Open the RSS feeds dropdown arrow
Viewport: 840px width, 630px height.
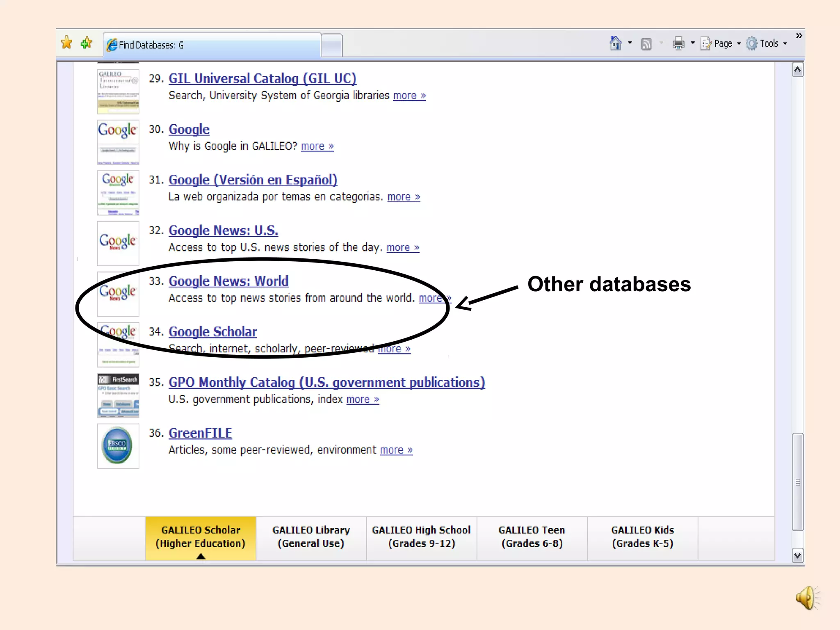661,43
